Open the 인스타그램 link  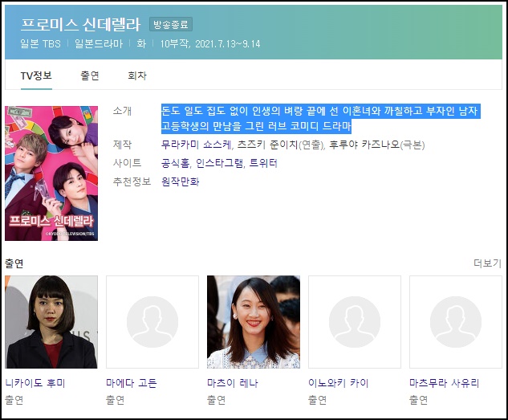click(220, 163)
